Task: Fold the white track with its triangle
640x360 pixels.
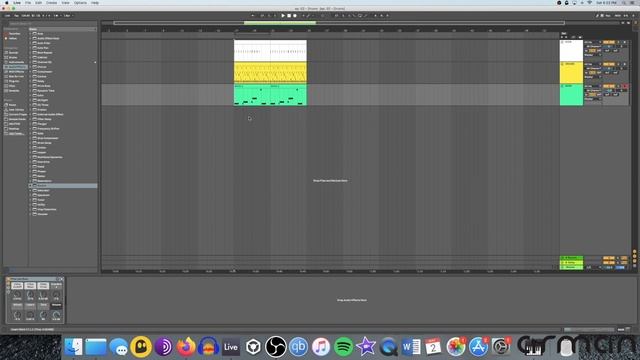Action: (562, 42)
